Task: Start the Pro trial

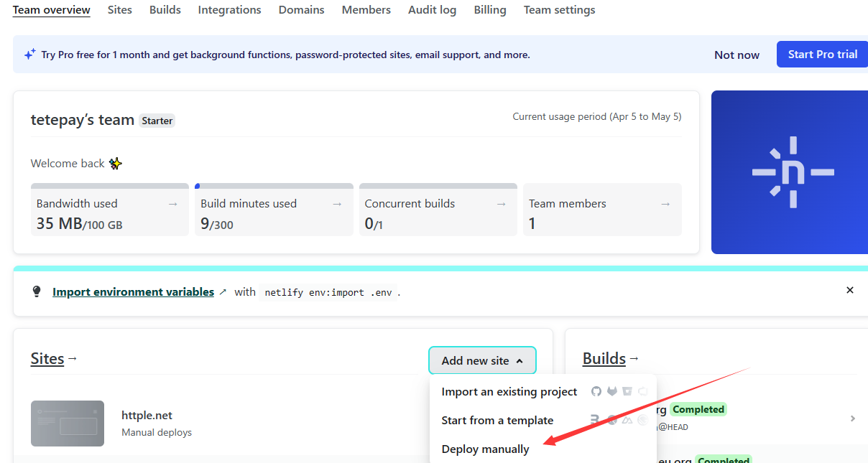Action: (x=822, y=55)
